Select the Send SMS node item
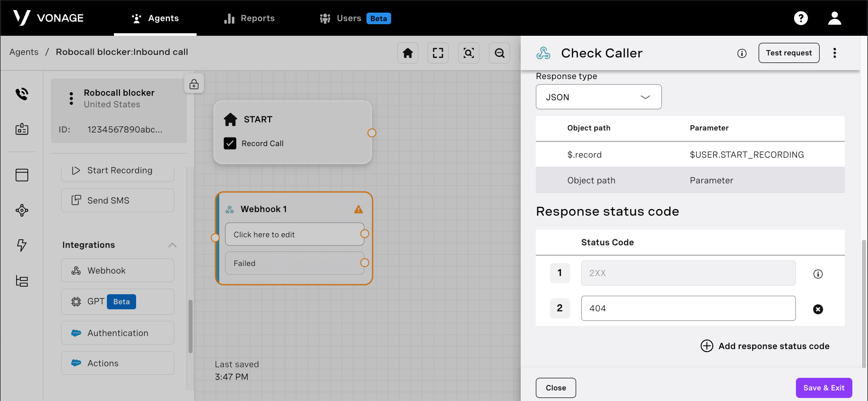The width and height of the screenshot is (868, 401). click(118, 201)
